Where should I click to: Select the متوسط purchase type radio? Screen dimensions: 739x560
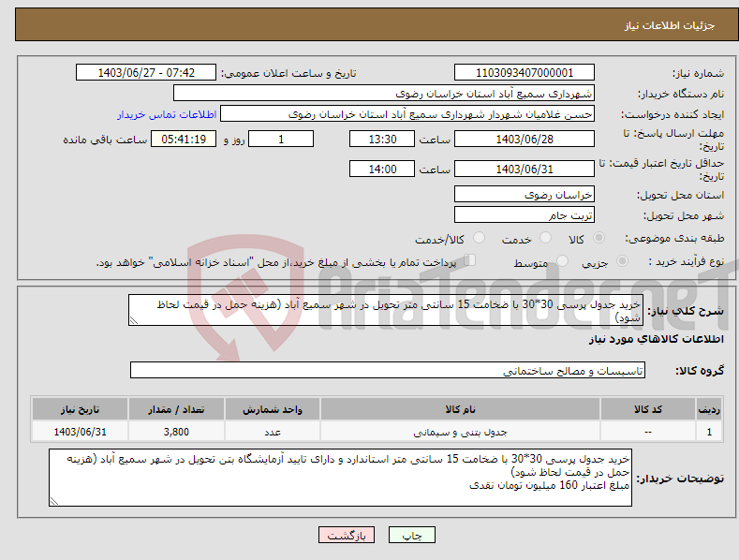(x=562, y=260)
